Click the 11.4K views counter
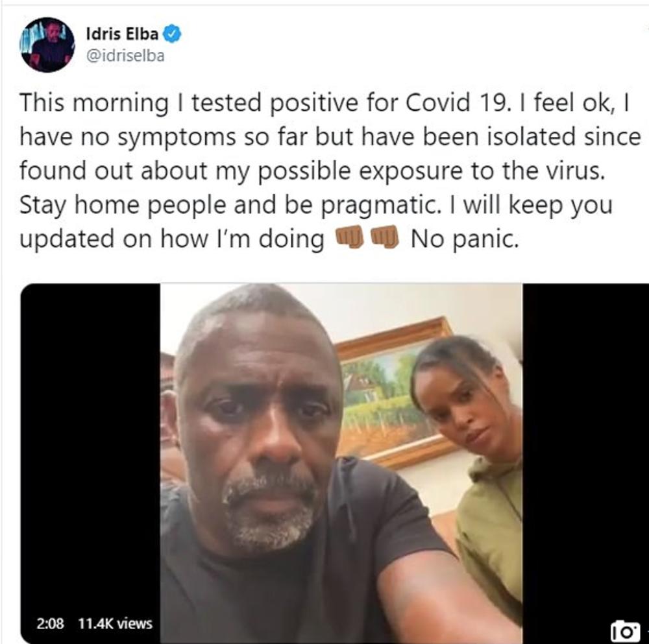The height and width of the screenshot is (644, 649). coord(116,623)
